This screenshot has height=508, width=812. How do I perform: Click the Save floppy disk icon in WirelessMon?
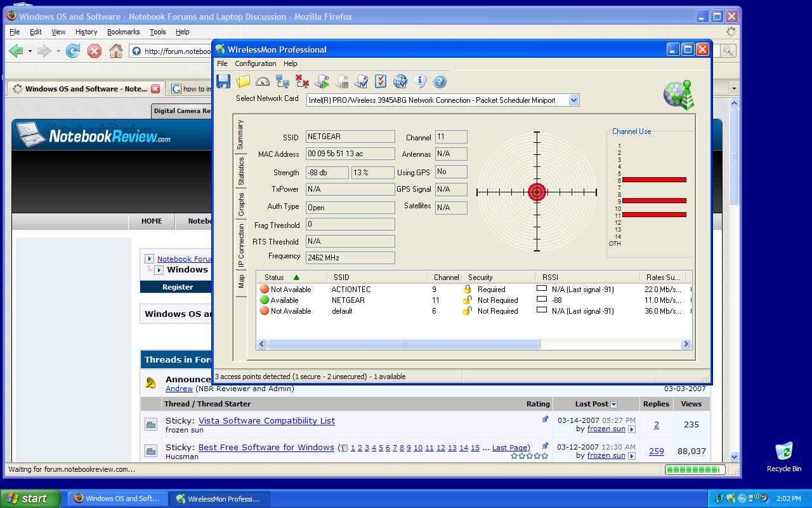(223, 81)
